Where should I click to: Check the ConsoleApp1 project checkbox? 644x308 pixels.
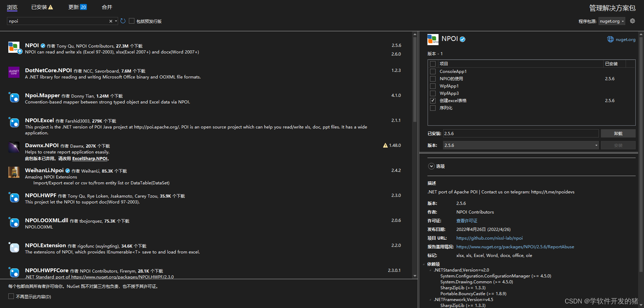point(433,72)
